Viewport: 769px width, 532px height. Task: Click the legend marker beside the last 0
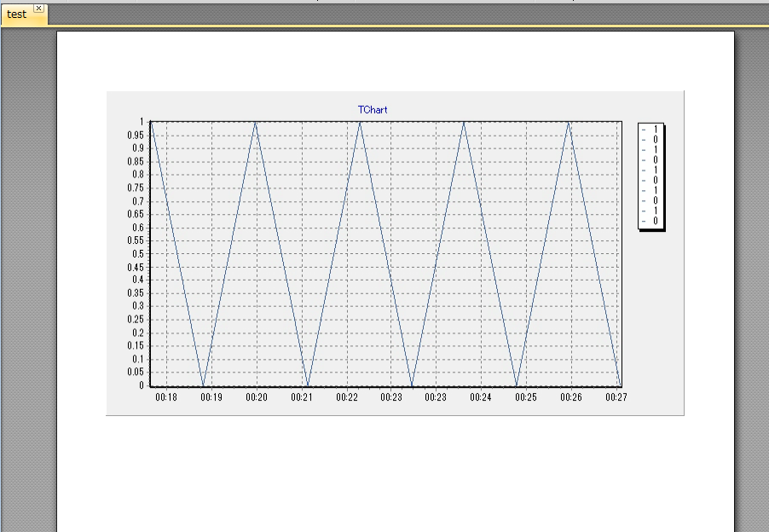(x=644, y=220)
